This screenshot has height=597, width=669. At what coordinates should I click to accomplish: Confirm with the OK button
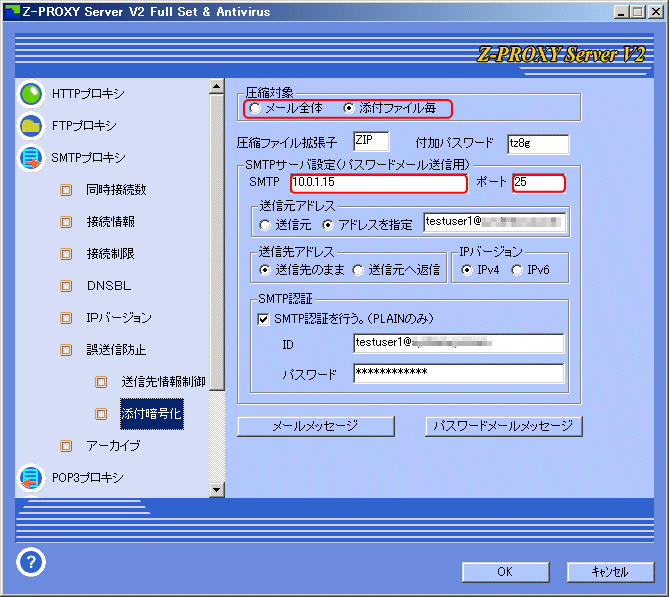click(x=506, y=572)
